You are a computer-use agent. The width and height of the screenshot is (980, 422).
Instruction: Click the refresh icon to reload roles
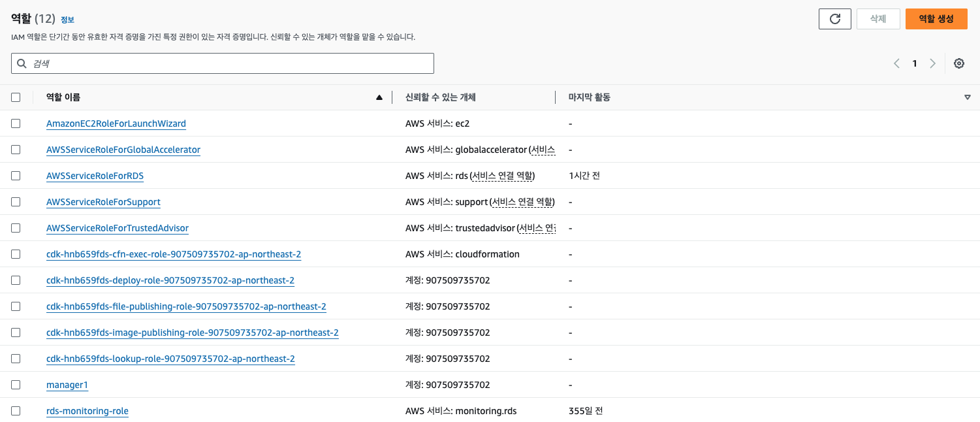(834, 19)
